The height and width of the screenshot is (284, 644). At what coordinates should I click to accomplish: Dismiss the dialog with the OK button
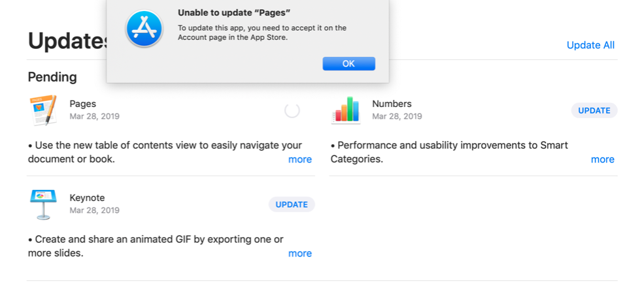tap(348, 63)
